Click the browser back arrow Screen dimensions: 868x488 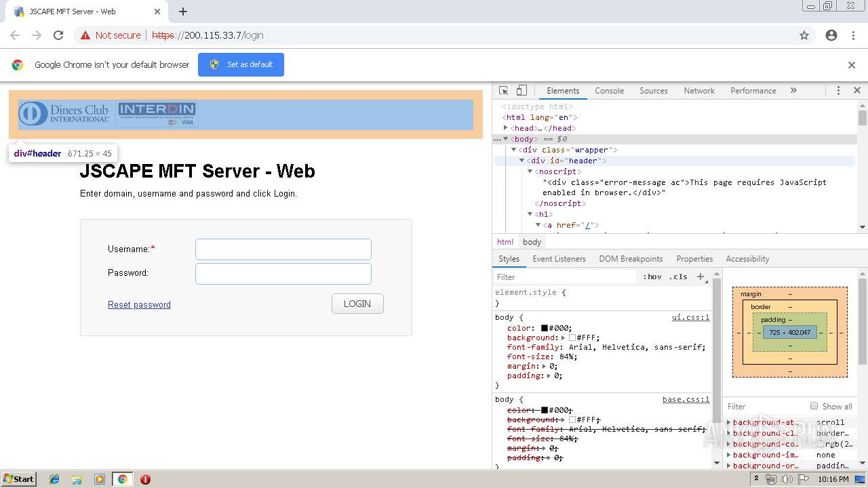coord(15,35)
